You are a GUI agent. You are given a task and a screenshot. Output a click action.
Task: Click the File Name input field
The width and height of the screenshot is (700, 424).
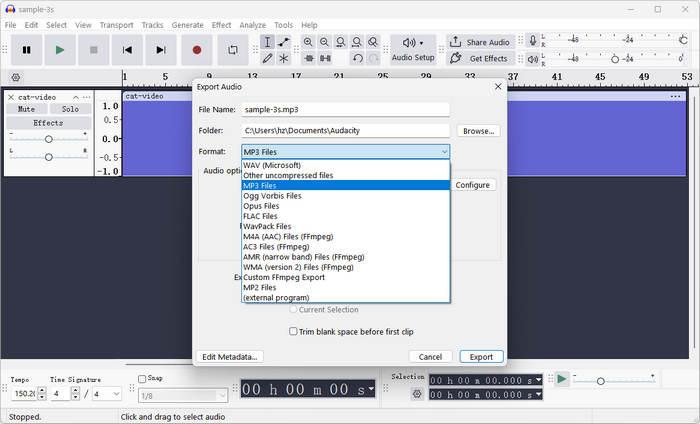click(346, 109)
